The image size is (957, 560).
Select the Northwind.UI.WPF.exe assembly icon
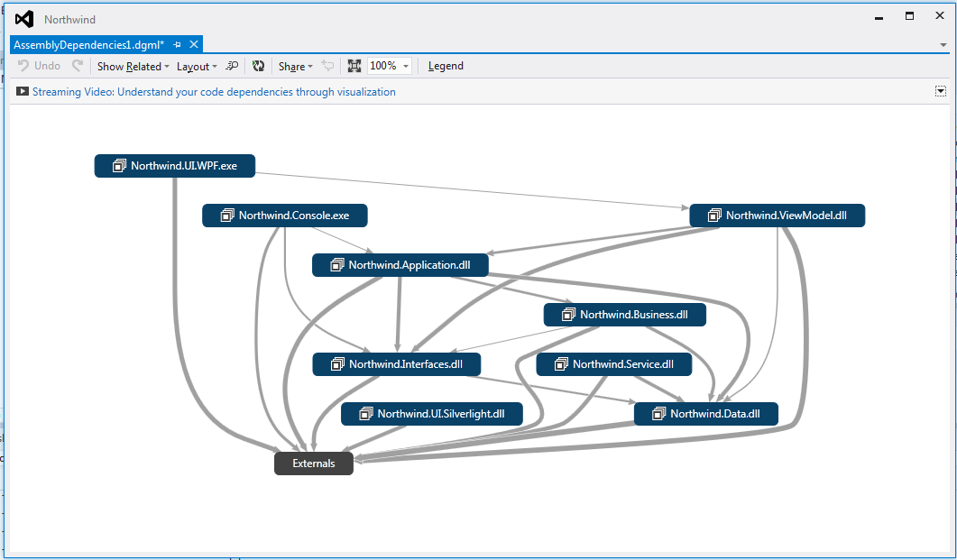click(117, 165)
